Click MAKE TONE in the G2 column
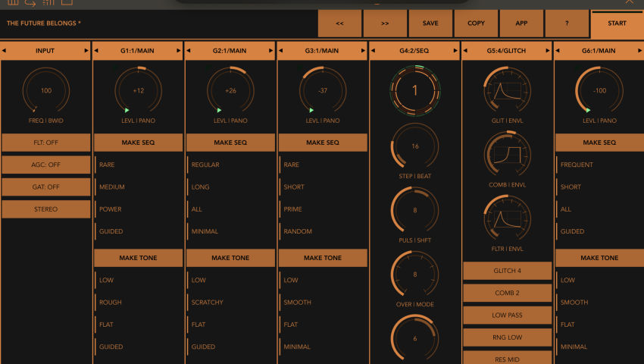Screen dimensions: 644x364 pos(230,258)
